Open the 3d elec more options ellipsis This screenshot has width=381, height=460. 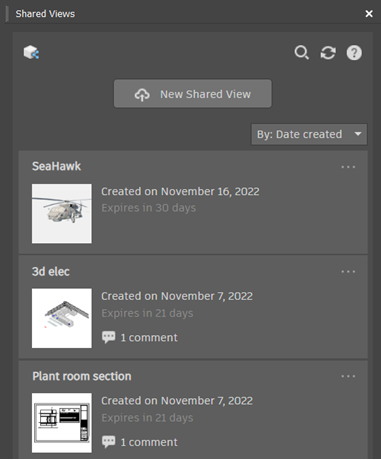(x=348, y=271)
